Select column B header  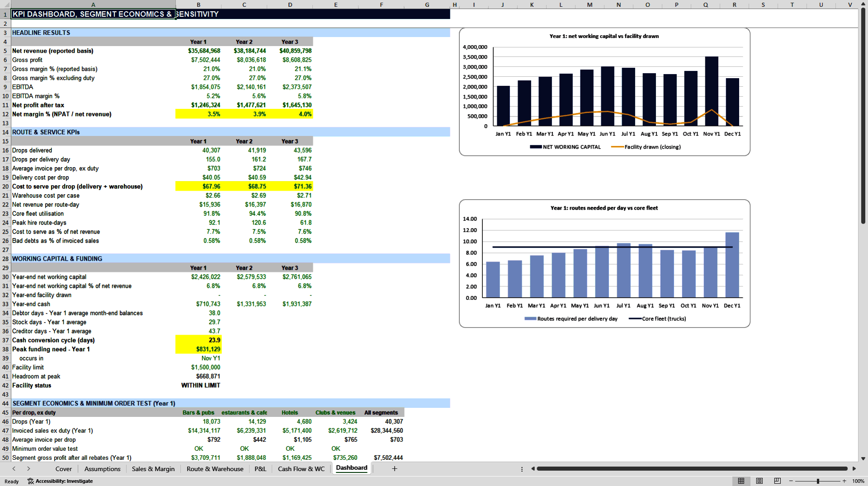tap(198, 5)
